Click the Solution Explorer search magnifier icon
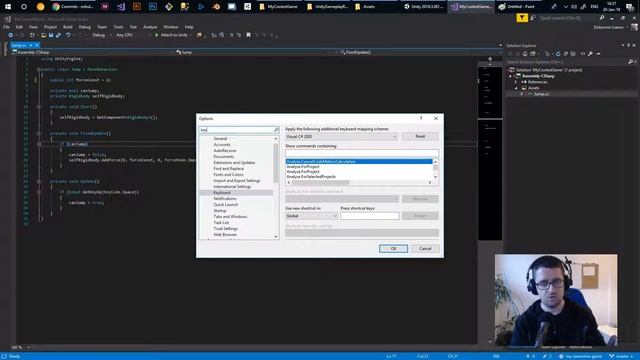The height and width of the screenshot is (360, 640). (x=631, y=62)
